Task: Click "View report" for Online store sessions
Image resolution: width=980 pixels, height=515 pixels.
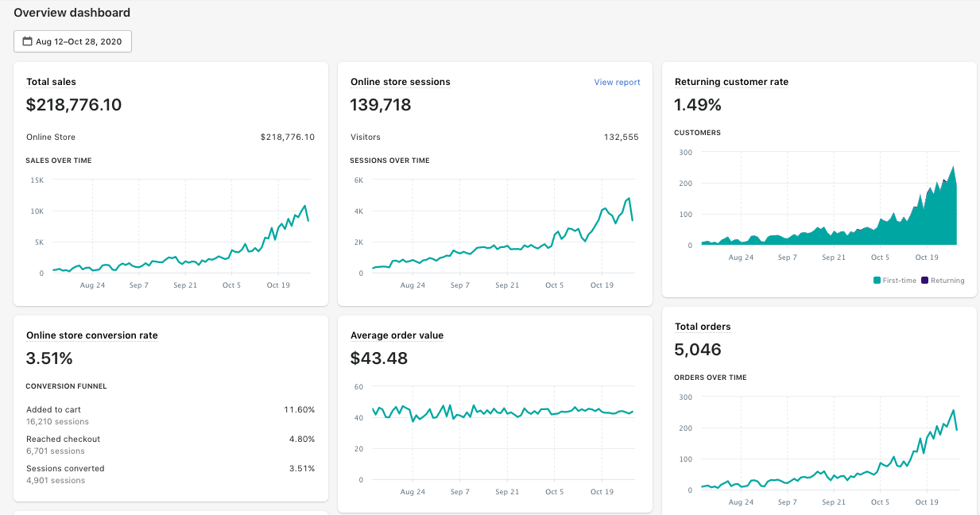Action: [617, 82]
